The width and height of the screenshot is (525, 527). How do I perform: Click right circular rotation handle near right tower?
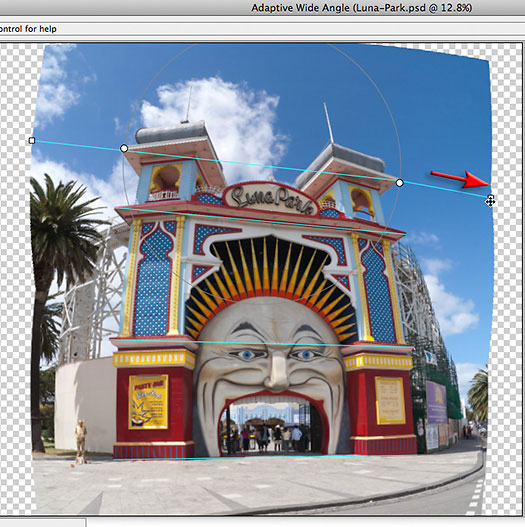[x=399, y=183]
